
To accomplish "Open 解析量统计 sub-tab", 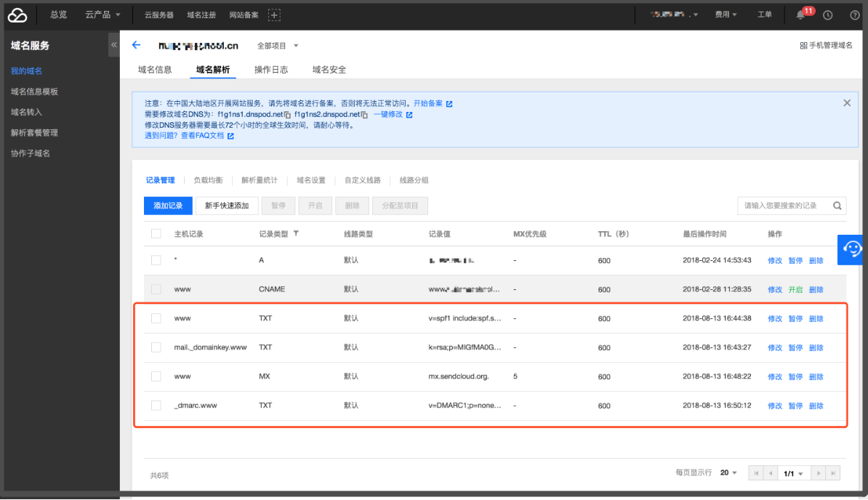I will (x=260, y=180).
